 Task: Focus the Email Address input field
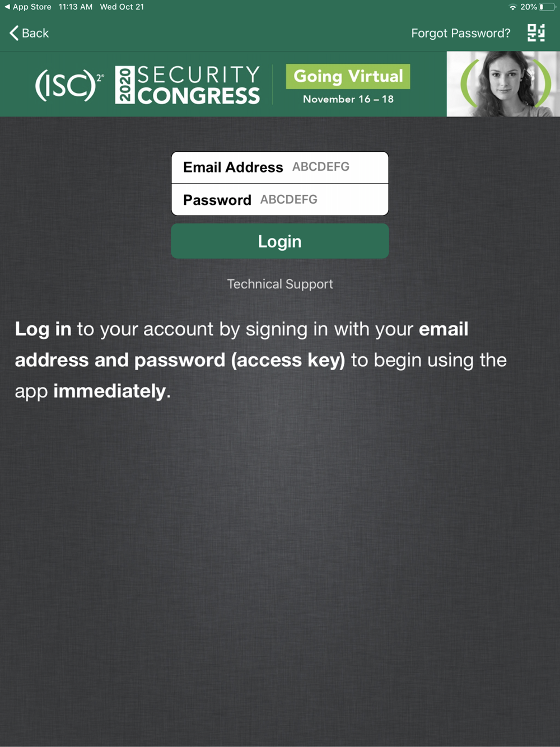pyautogui.click(x=280, y=167)
